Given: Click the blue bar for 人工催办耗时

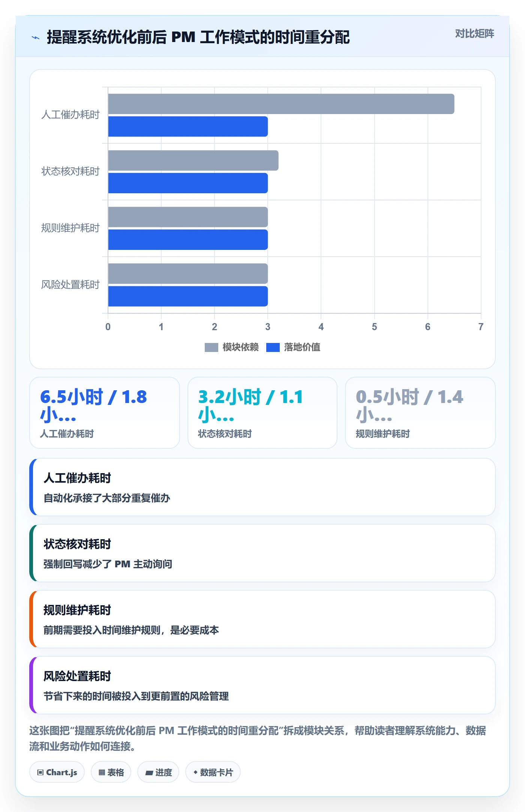Looking at the screenshot, I should pos(188,126).
